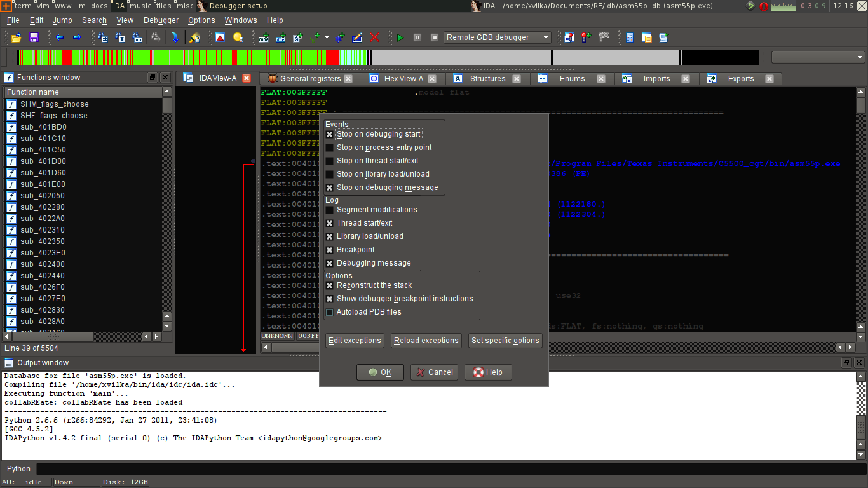Enable Autoload PDB files
The image size is (868, 488).
click(330, 312)
